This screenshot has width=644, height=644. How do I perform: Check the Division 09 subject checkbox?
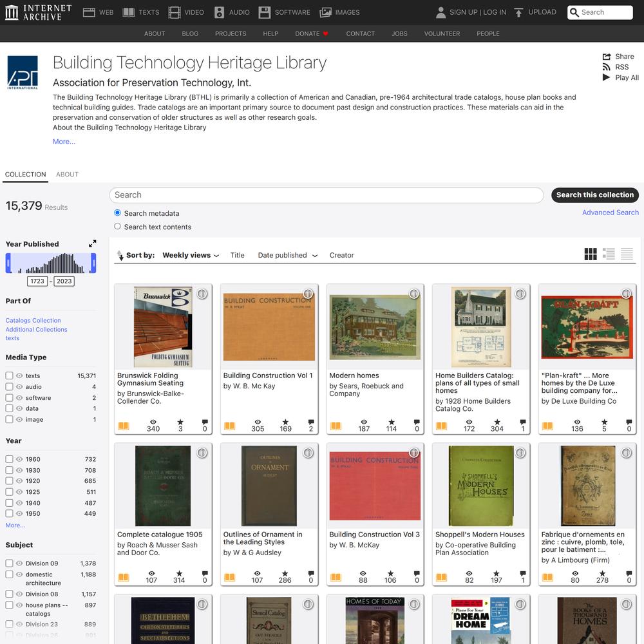point(9,563)
